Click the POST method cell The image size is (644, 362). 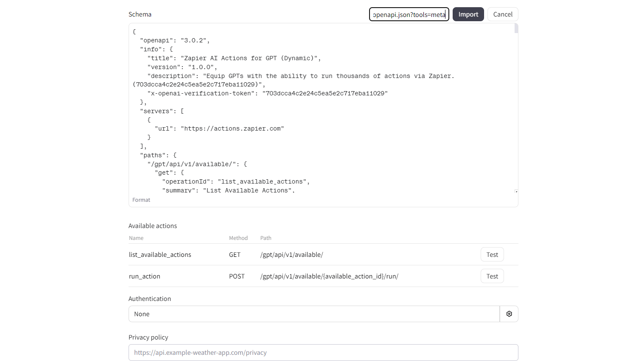coord(237,276)
